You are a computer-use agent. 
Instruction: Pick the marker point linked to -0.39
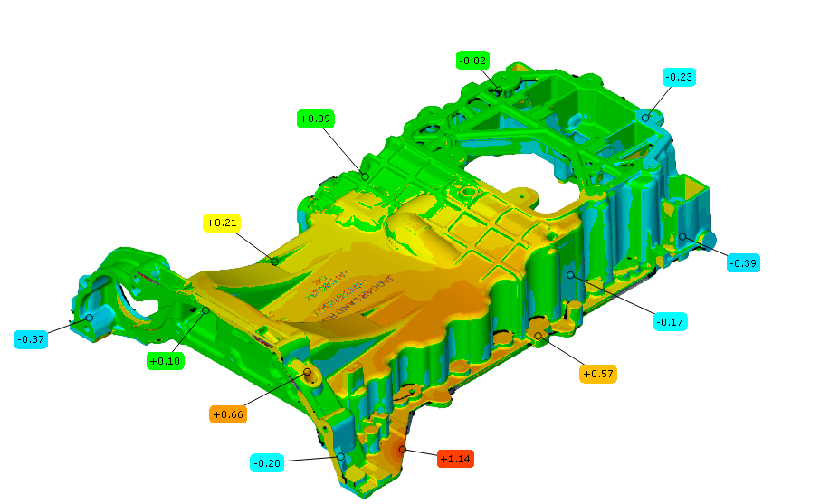pyautogui.click(x=683, y=237)
